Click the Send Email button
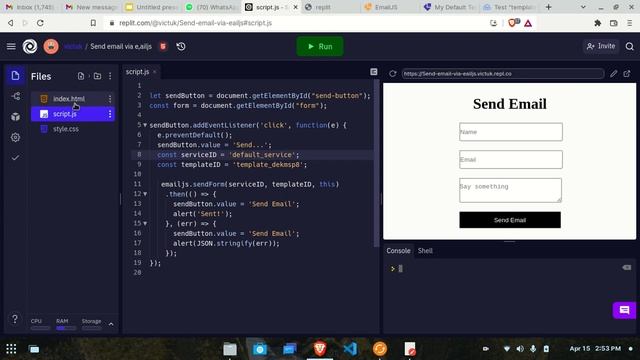The width and height of the screenshot is (640, 360). [510, 220]
